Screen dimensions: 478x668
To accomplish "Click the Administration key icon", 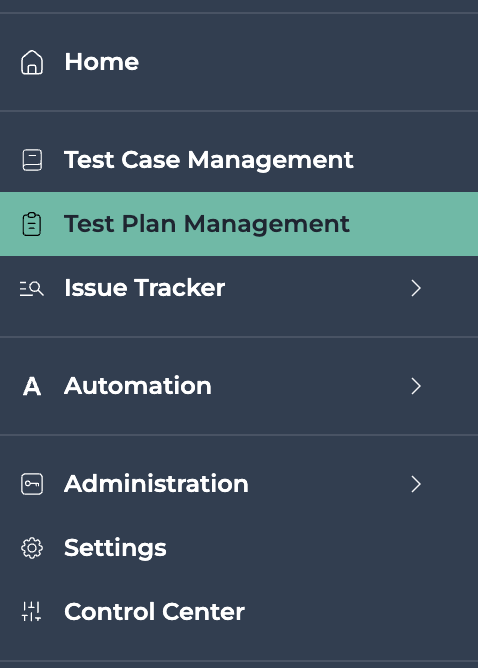I will (32, 484).
